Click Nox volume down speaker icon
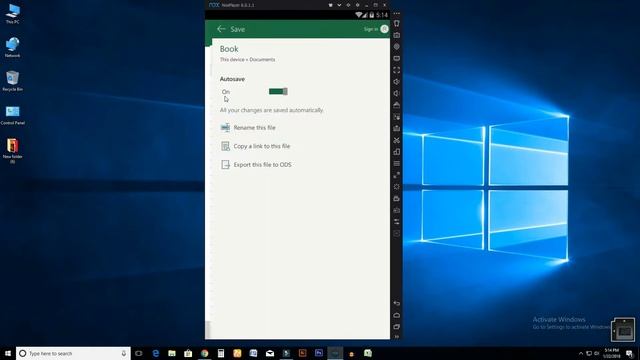640x360 pixels. [397, 93]
